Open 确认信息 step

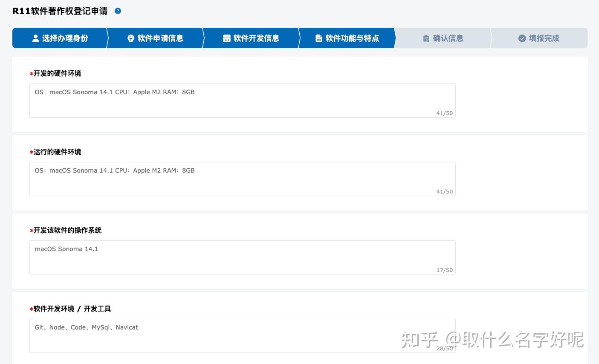(x=443, y=38)
